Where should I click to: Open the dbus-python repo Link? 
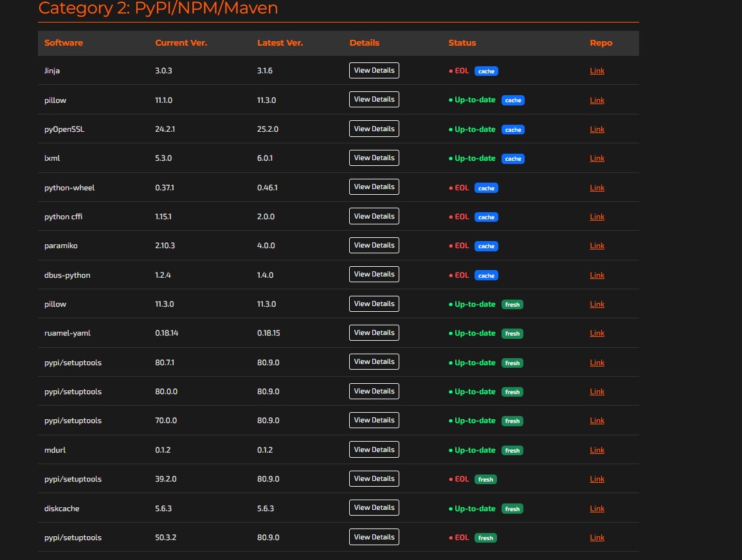click(597, 275)
